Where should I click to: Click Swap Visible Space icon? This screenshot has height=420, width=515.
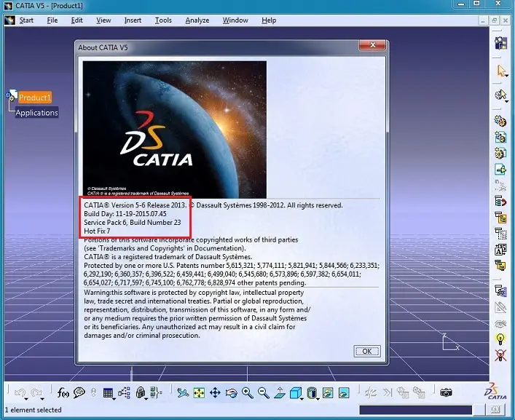point(344,393)
